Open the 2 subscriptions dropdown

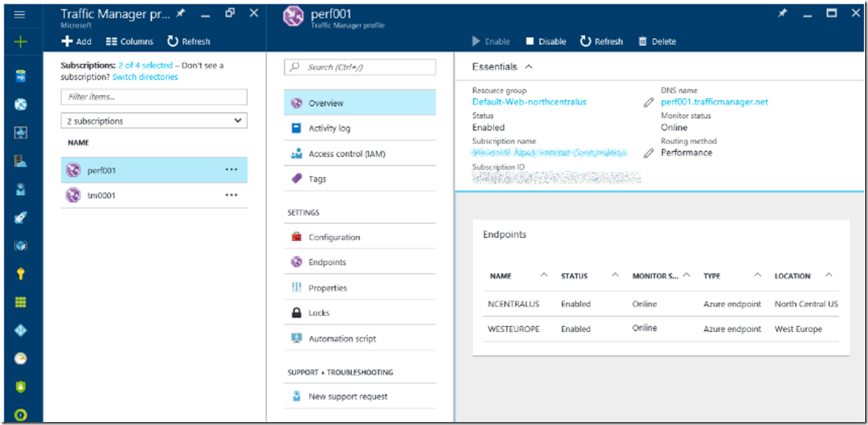pos(154,120)
